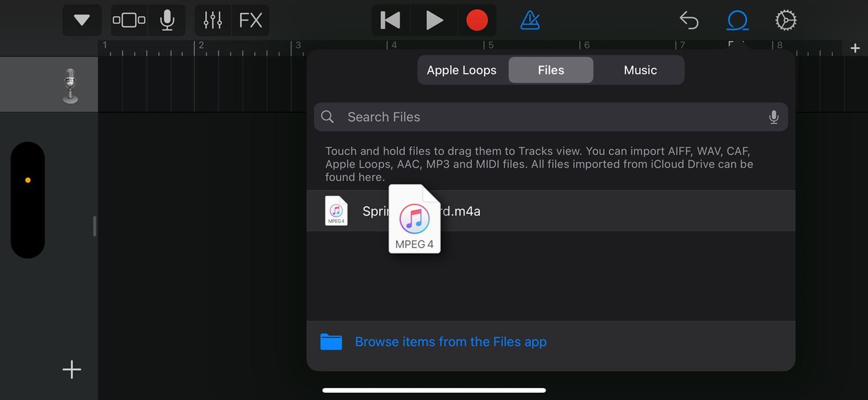Toggle the metronome on or off

click(529, 20)
